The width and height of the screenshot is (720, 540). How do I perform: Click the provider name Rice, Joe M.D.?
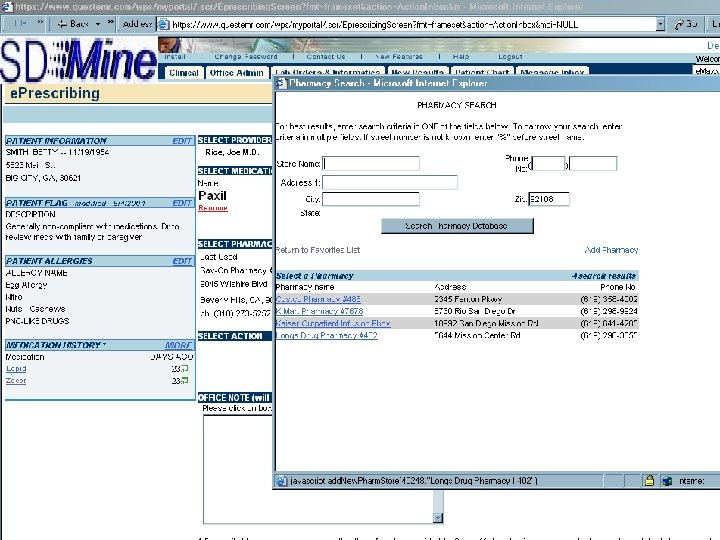[x=232, y=152]
